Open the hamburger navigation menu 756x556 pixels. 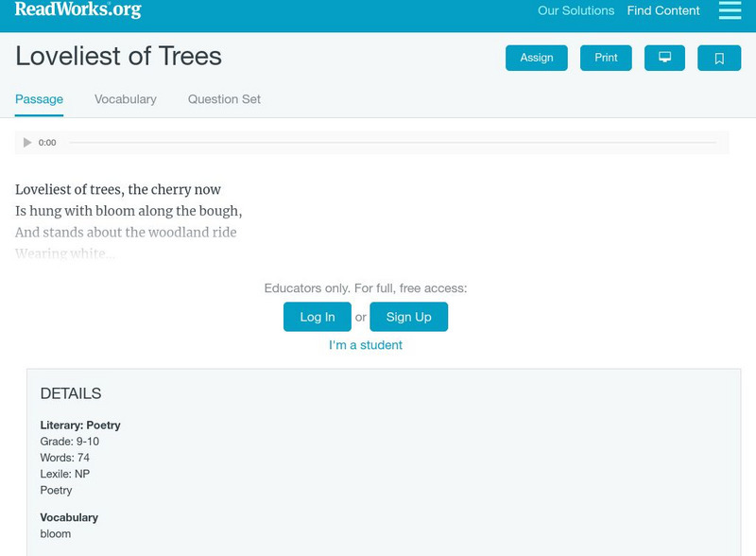pyautogui.click(x=729, y=10)
